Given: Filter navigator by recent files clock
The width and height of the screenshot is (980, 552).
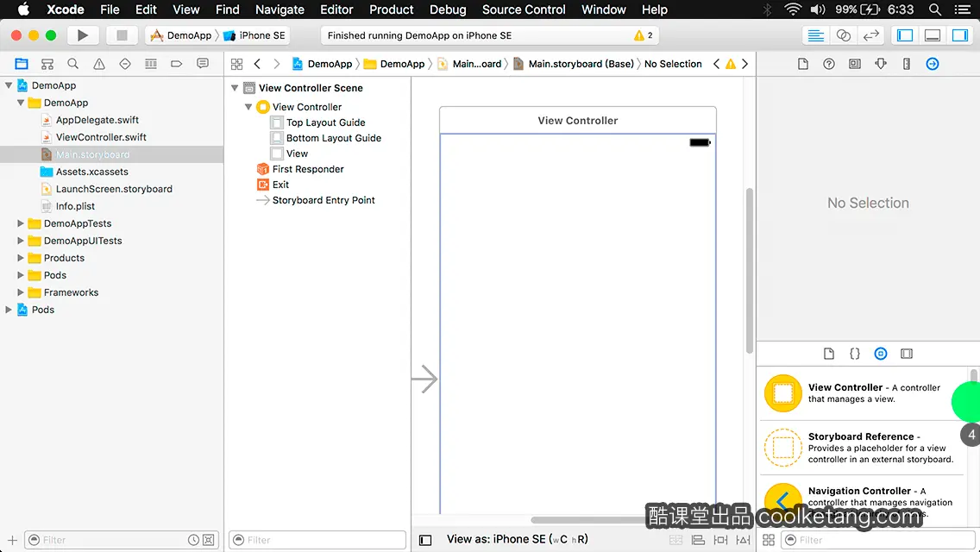Looking at the screenshot, I should tap(194, 540).
